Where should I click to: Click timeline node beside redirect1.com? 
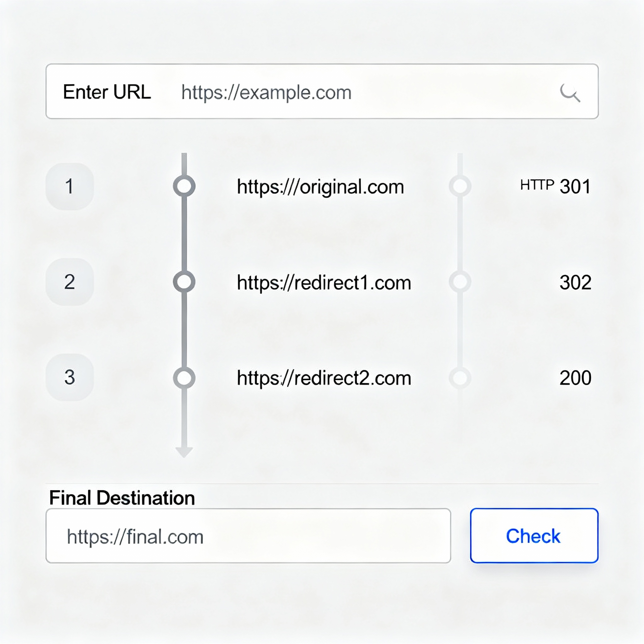pos(184,282)
